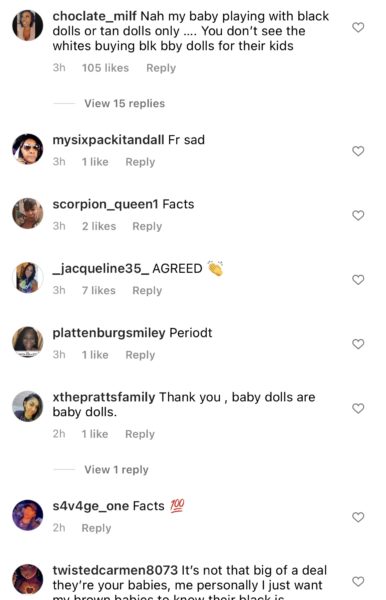Heart twistedcarmen8073's comment
Image resolution: width=386 pixels, height=600 pixels.
[358, 582]
